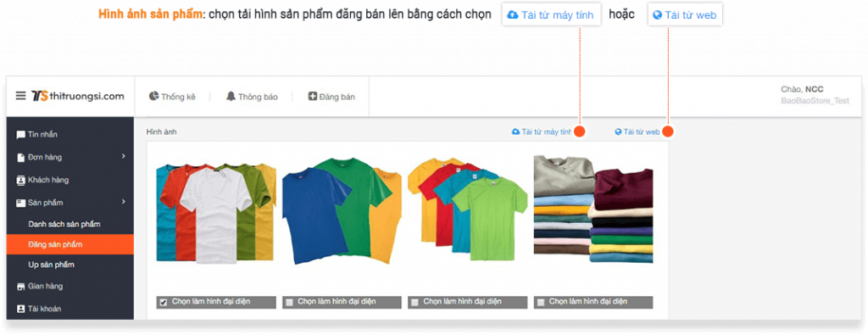The image size is (868, 335).
Task: Open the hamburger menu beside the logo
Action: (x=20, y=96)
